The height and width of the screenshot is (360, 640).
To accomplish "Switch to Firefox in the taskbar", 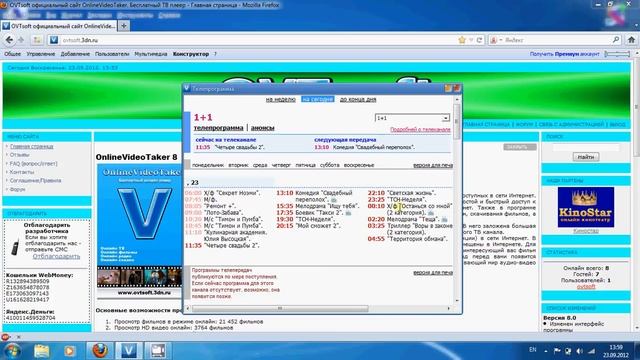I will (99, 351).
